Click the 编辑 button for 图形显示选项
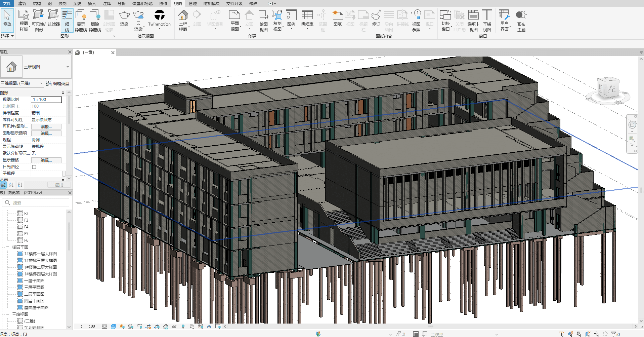Viewport: 644px width, 337px height. pos(46,133)
